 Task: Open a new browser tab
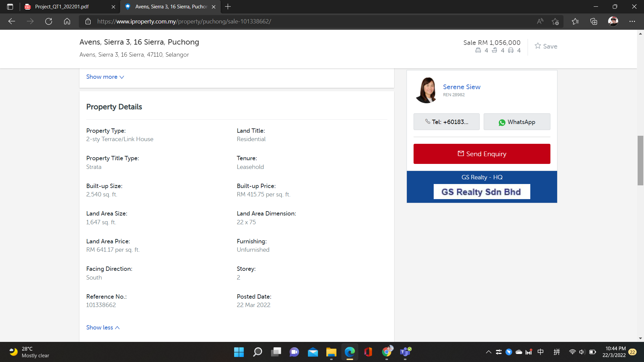point(228,7)
